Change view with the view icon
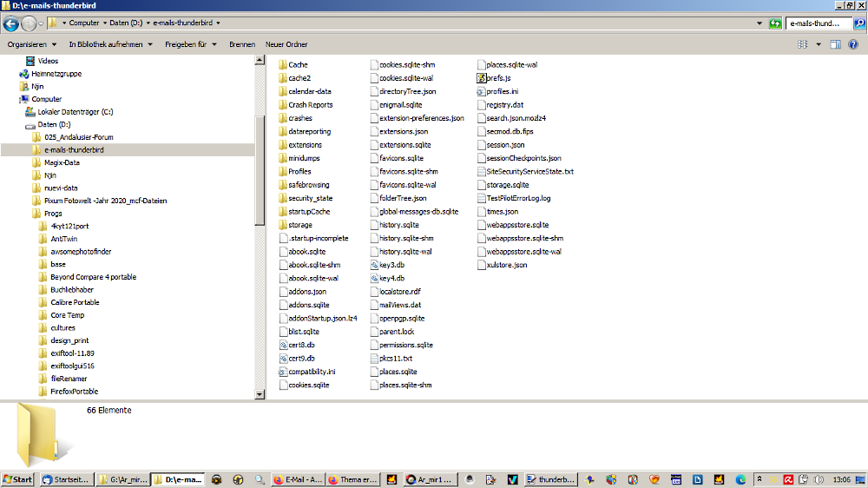The image size is (868, 488). point(803,44)
